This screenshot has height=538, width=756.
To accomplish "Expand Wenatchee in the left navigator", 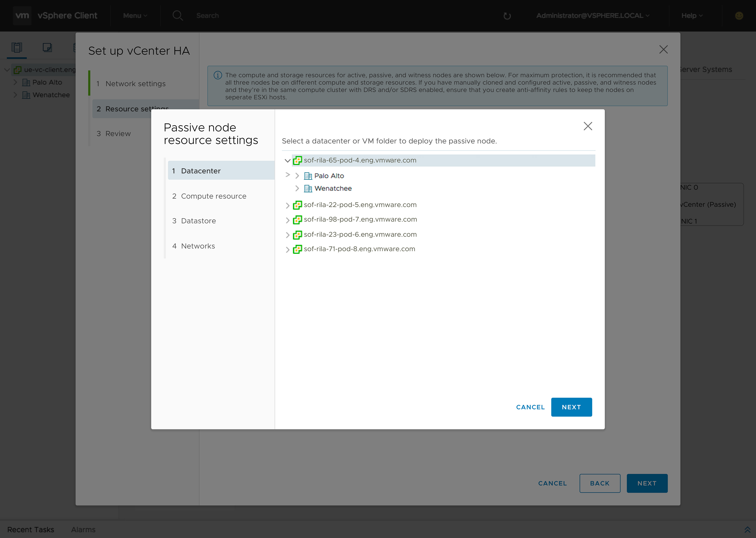I will pyautogui.click(x=15, y=95).
